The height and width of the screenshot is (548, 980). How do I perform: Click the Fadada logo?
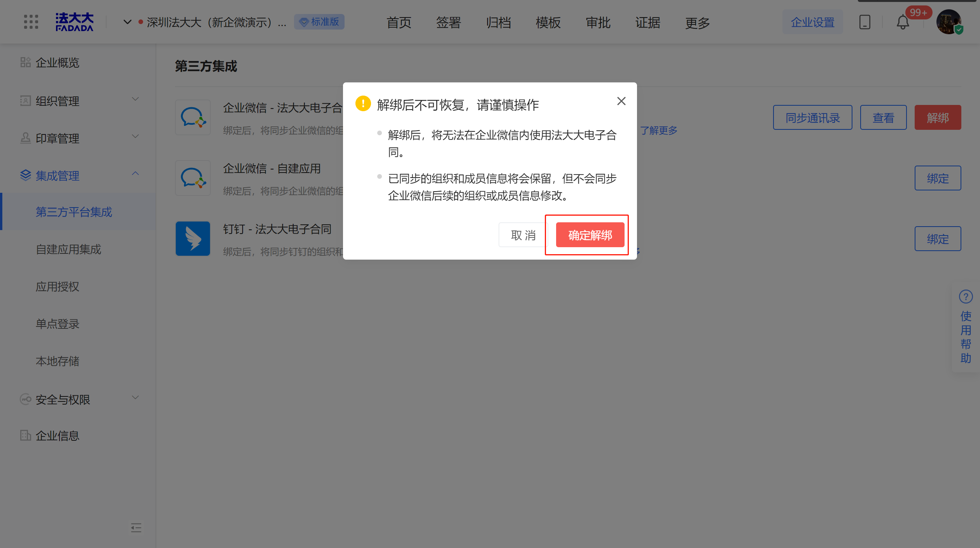pyautogui.click(x=74, y=22)
